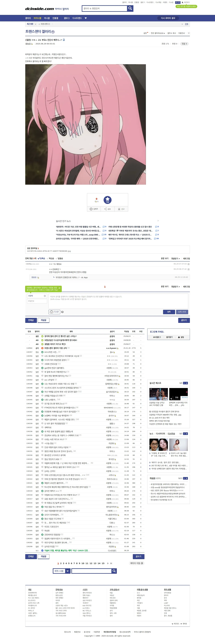The image size is (215, 644).
Task: Click the 갤러리 & 통합검색 search input
Action: (105, 8)
